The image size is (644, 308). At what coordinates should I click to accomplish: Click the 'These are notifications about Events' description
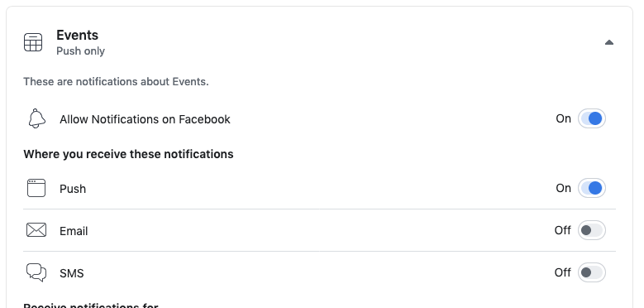(116, 81)
